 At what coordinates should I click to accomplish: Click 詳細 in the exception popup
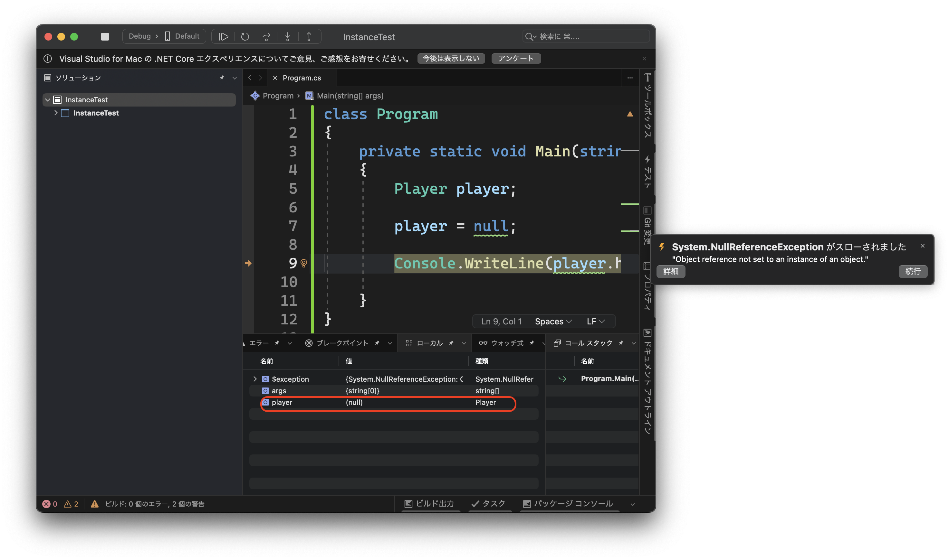point(671,272)
